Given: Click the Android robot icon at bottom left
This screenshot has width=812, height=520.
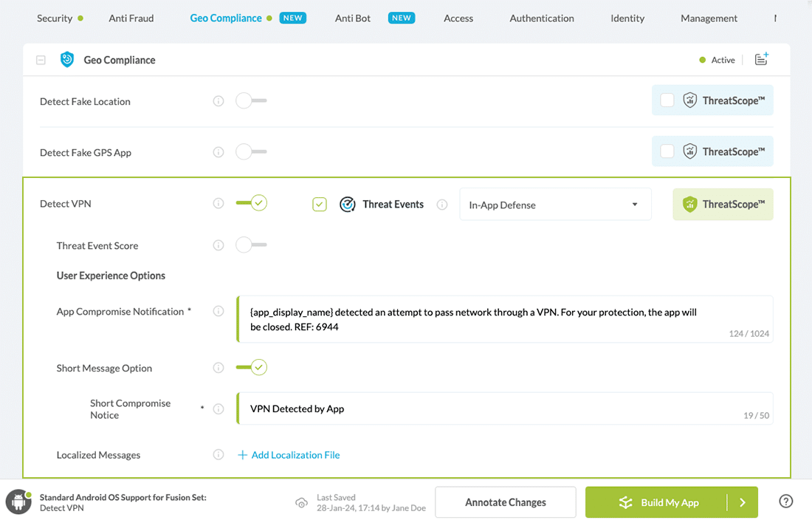Looking at the screenshot, I should (x=16, y=501).
